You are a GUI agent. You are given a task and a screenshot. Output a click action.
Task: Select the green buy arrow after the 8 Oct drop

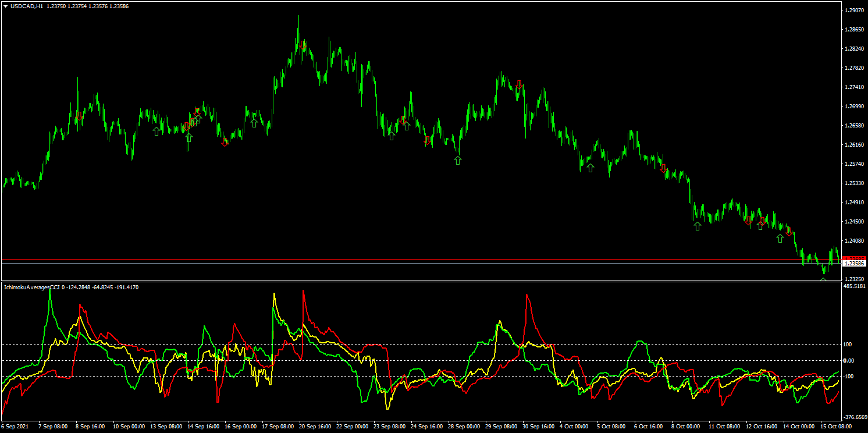pos(698,226)
